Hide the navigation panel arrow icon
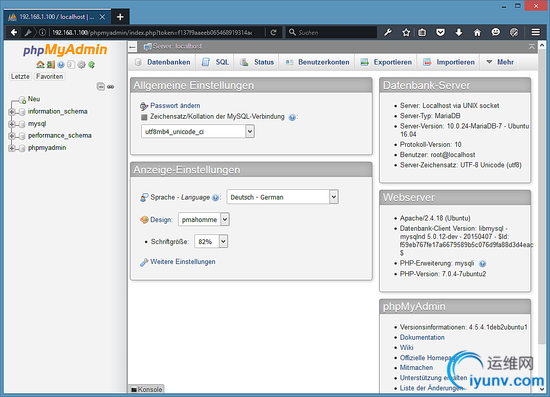The image size is (550, 397). [132, 47]
